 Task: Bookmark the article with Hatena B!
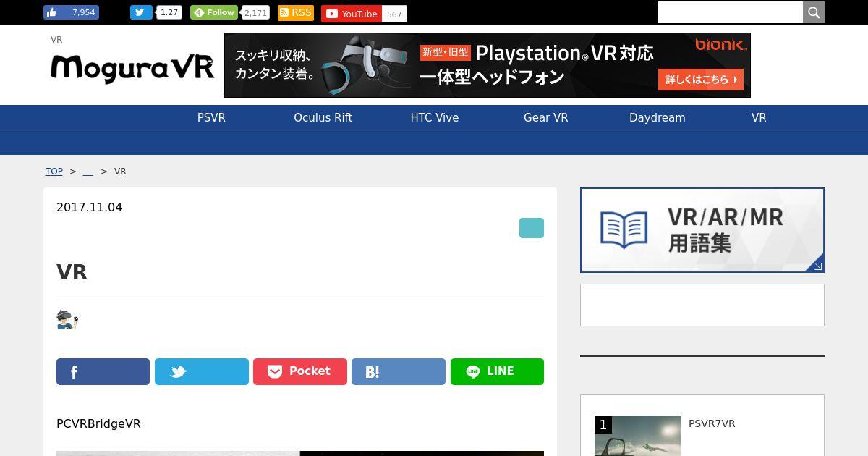point(399,371)
